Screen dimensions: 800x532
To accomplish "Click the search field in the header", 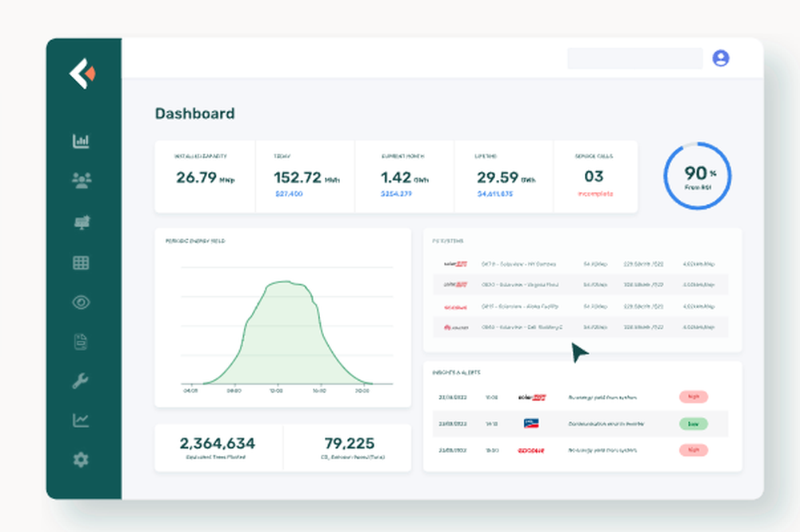I will [634, 58].
